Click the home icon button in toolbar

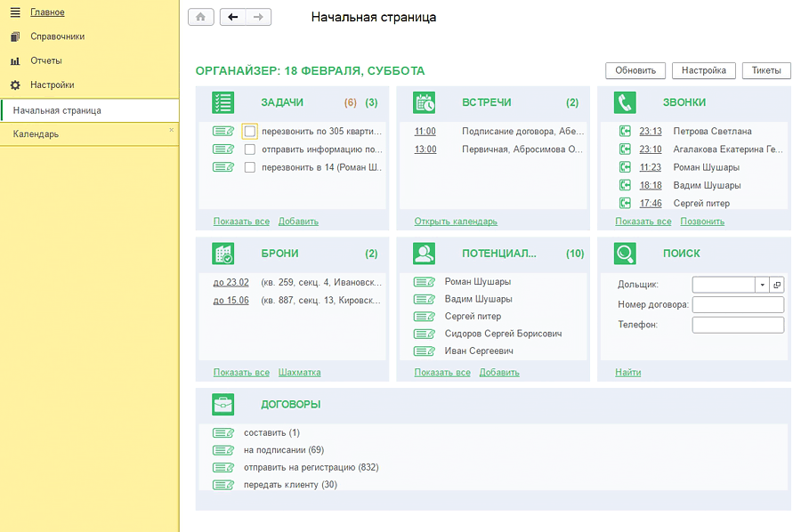click(x=201, y=17)
